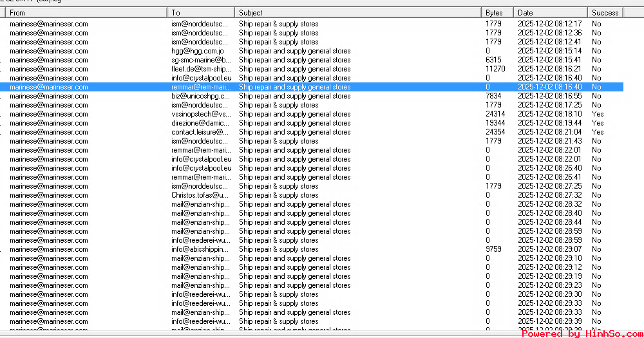
Task: Sort by the Success column header
Action: (605, 13)
